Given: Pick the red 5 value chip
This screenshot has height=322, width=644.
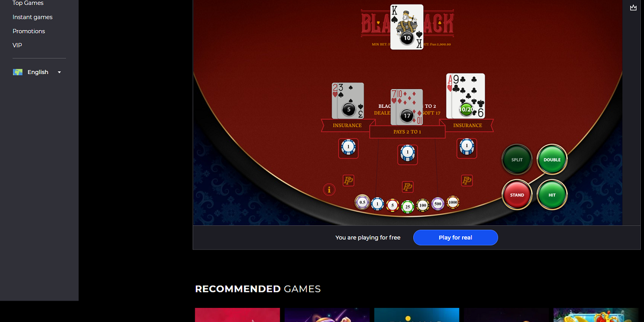Looking at the screenshot, I should tap(392, 205).
